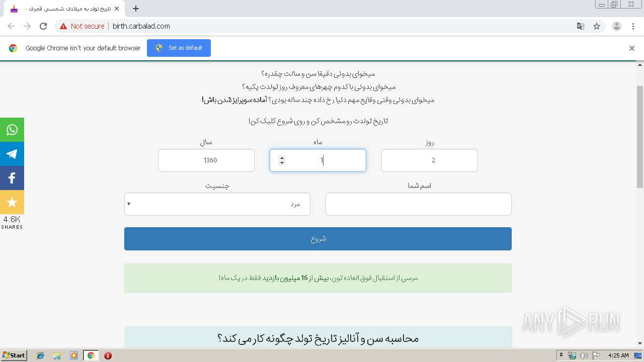Click the scrollbar down arrow
The height and width of the screenshot is (362, 644).
pos(640,343)
